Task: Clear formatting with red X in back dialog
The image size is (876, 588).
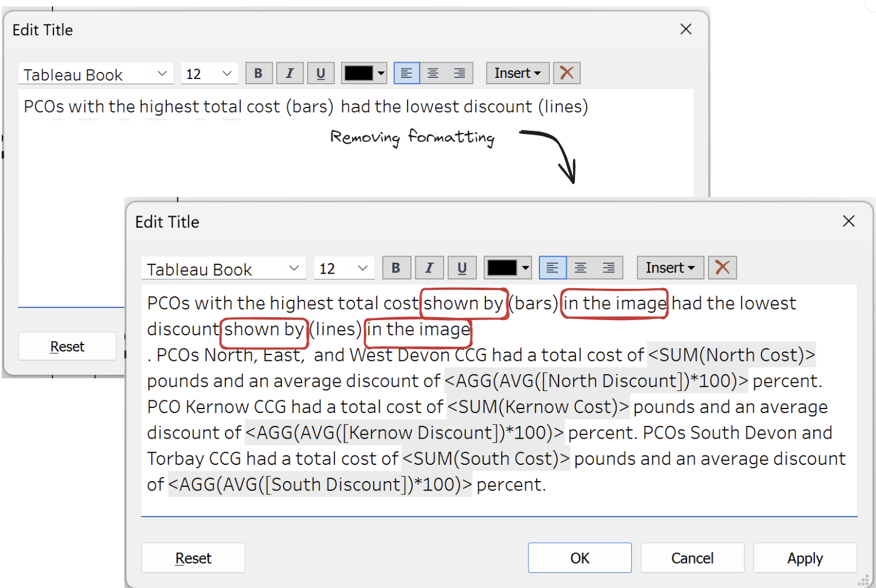Action: (567, 73)
